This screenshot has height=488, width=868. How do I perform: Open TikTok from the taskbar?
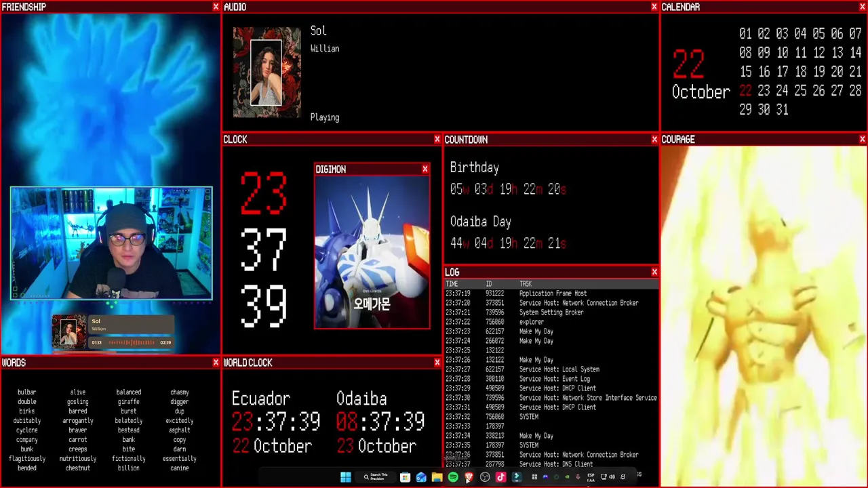[x=500, y=477]
